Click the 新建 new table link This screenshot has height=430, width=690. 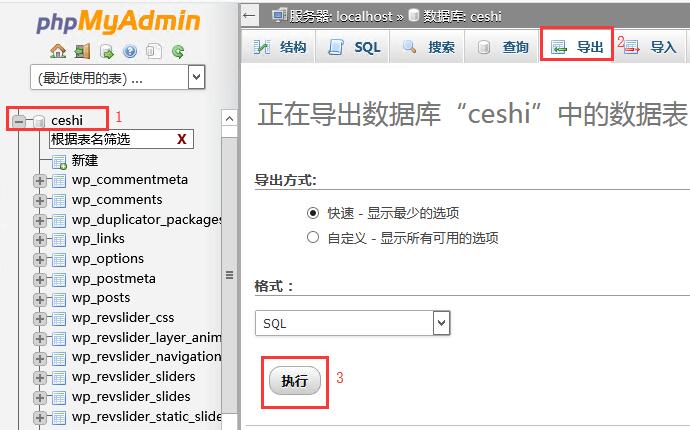click(x=84, y=160)
